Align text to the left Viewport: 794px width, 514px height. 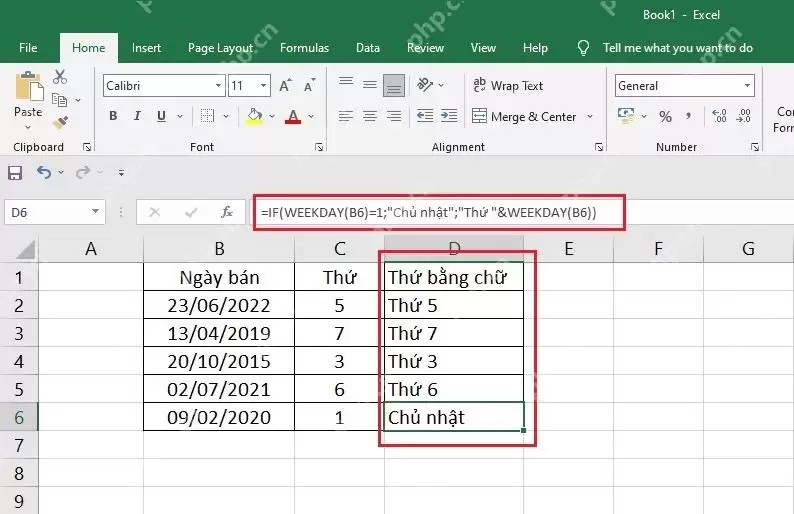pyautogui.click(x=346, y=116)
